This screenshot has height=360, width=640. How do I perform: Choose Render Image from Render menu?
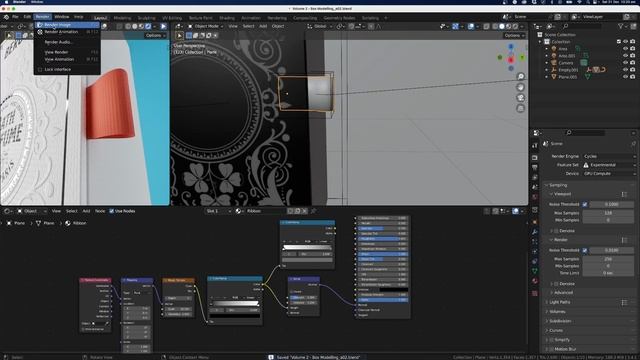click(67, 25)
